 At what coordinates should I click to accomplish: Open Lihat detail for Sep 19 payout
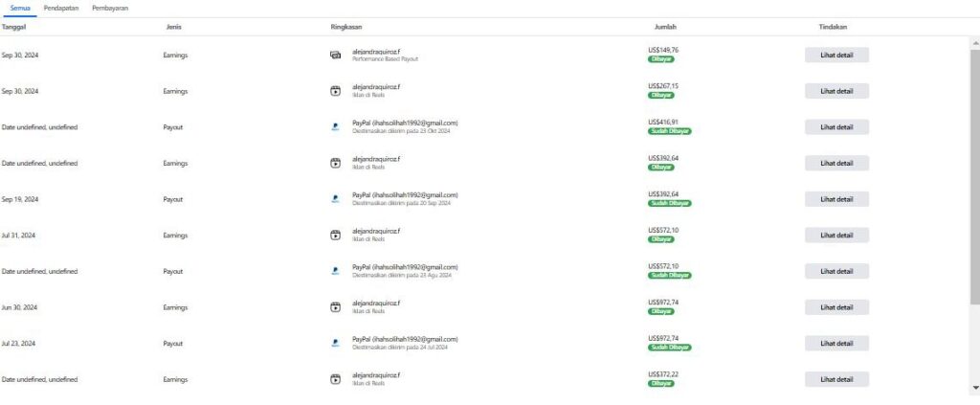(836, 199)
